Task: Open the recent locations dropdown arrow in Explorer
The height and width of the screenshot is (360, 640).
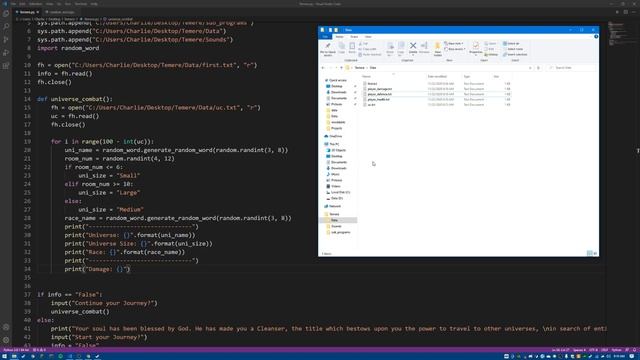Action: (x=336, y=68)
